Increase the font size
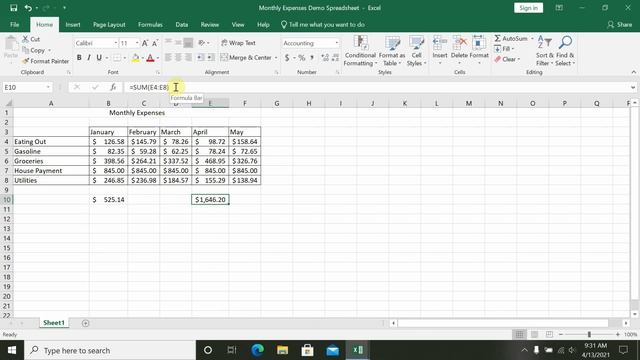Screen dimensions: 640x360 [x=145, y=43]
